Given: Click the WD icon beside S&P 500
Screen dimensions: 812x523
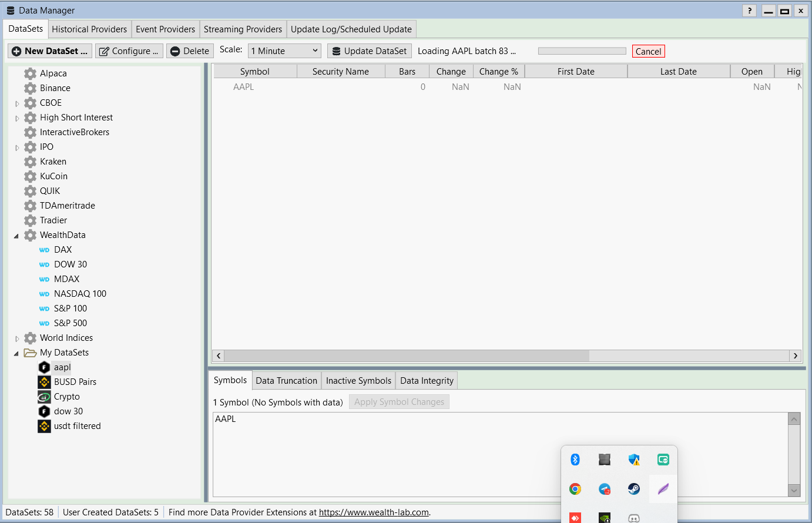Looking at the screenshot, I should pyautogui.click(x=44, y=323).
